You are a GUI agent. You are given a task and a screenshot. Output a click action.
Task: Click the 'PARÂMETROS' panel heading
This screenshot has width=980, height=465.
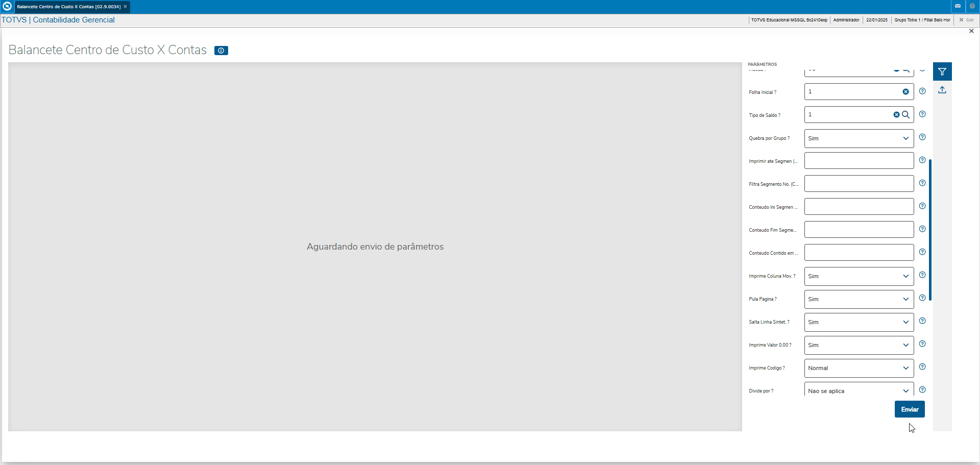tap(762, 64)
